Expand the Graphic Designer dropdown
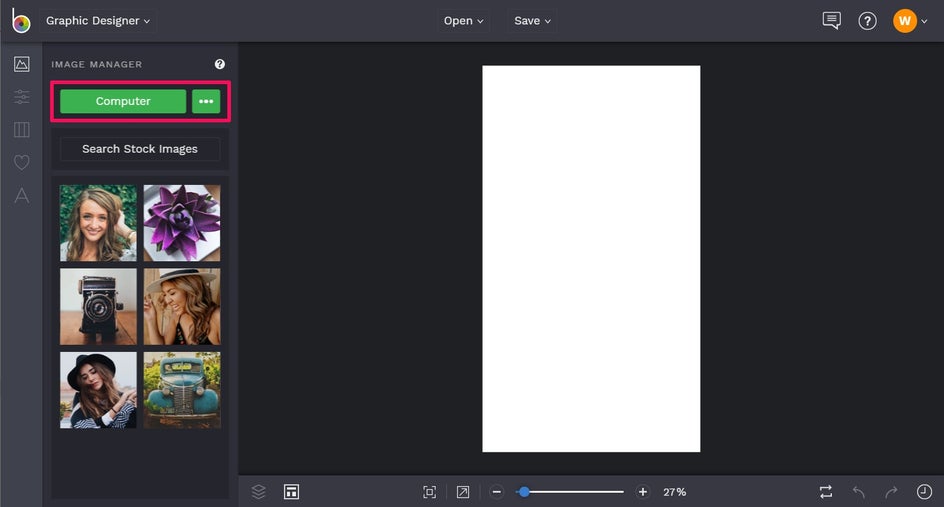 click(x=98, y=20)
